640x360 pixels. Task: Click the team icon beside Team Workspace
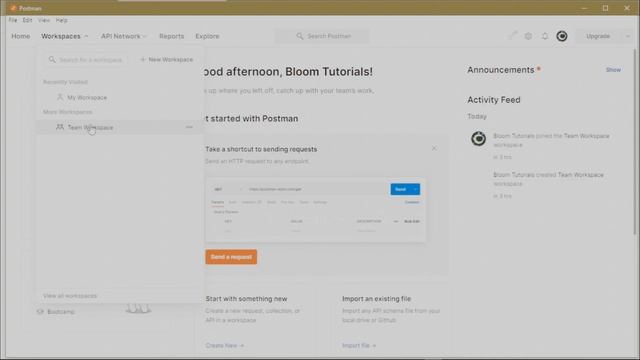tap(60, 127)
